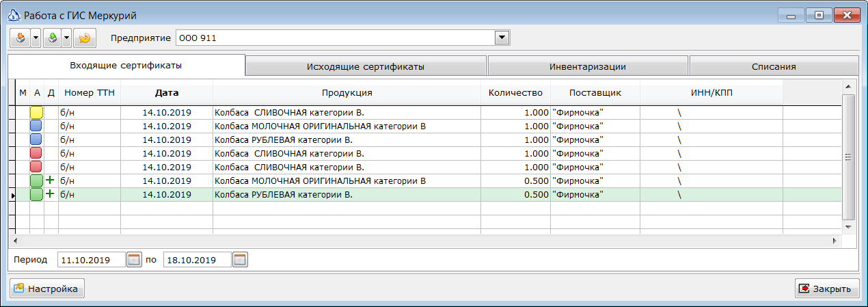This screenshot has height=307, width=868.
Task: Click date 14.10.2019 in yellow-status row
Action: (167, 113)
